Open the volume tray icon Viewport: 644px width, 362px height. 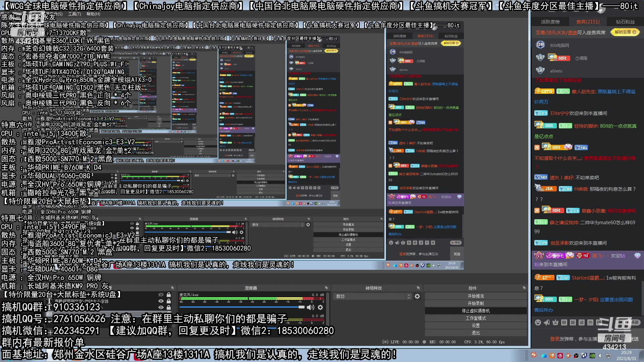(600, 356)
